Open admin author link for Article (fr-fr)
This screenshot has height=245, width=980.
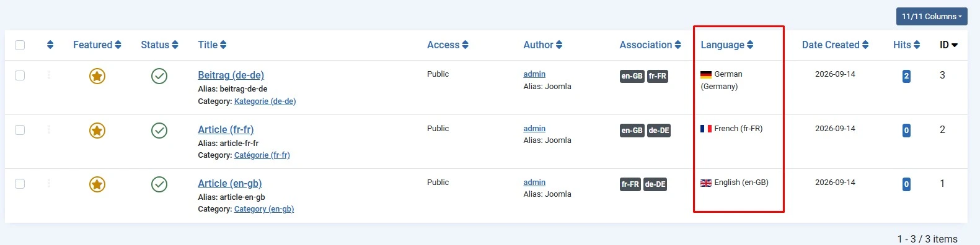coord(534,129)
